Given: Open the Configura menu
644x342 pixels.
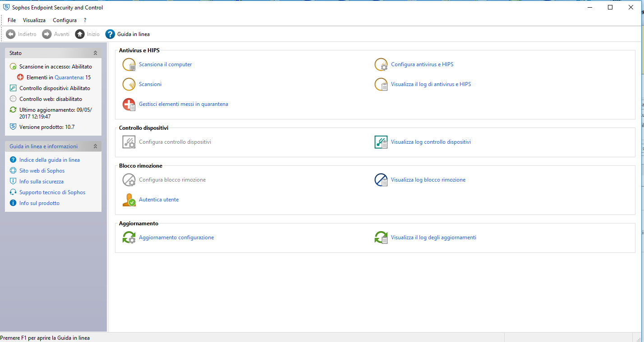Looking at the screenshot, I should [x=64, y=20].
